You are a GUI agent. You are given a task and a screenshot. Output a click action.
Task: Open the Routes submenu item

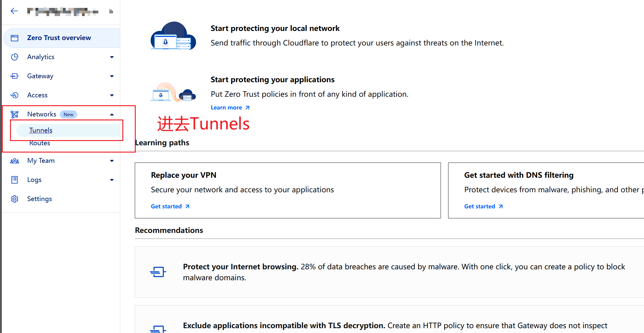[x=40, y=143]
